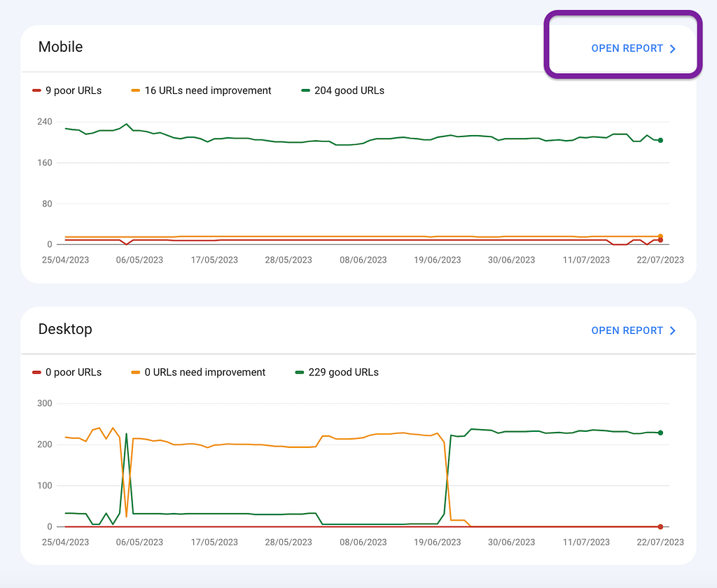The height and width of the screenshot is (588, 717).
Task: Click the 22/07/2023 date on Desktop chart axis
Action: (x=660, y=542)
